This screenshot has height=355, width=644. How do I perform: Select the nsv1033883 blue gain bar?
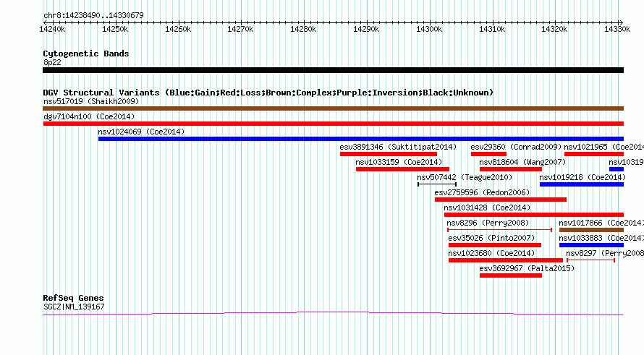pos(591,245)
